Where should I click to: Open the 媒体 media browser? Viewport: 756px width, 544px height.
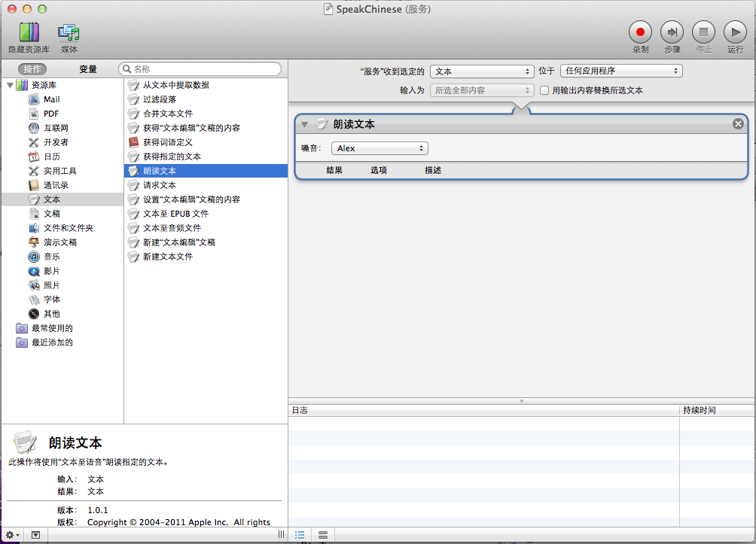(x=69, y=32)
